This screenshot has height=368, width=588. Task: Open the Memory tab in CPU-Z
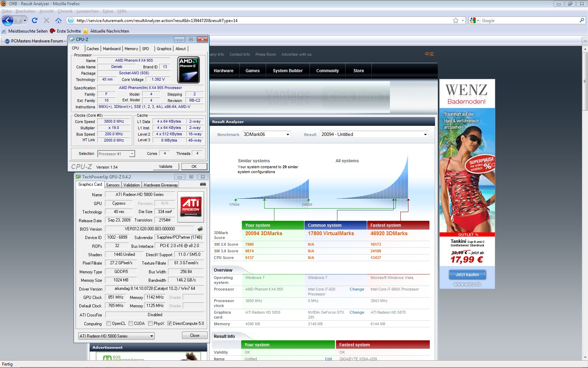coord(131,49)
